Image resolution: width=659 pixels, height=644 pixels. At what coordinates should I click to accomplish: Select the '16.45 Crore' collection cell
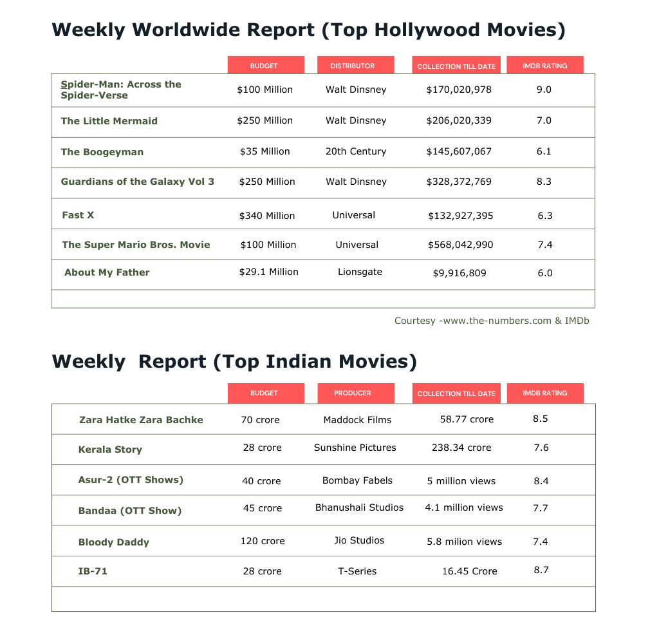click(469, 571)
